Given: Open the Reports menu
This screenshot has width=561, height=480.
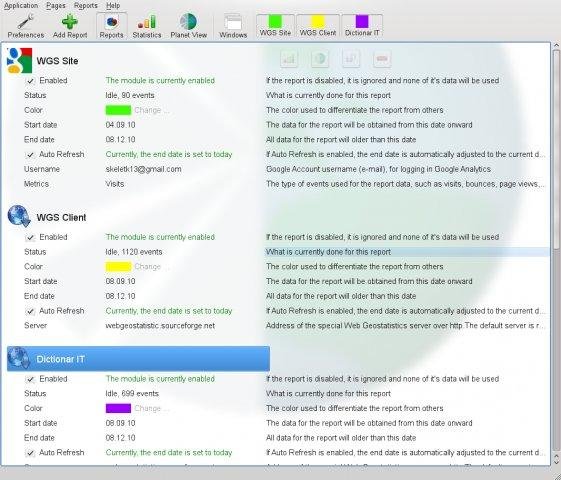Looking at the screenshot, I should point(86,5).
